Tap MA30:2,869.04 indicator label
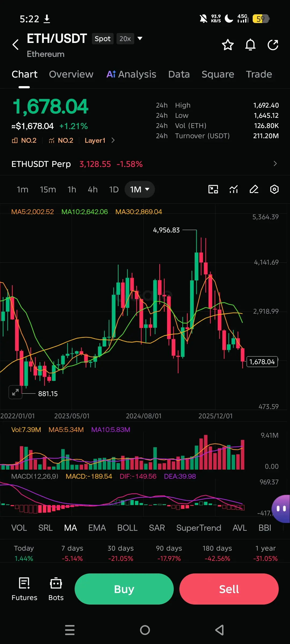The height and width of the screenshot is (644, 290). point(139,212)
